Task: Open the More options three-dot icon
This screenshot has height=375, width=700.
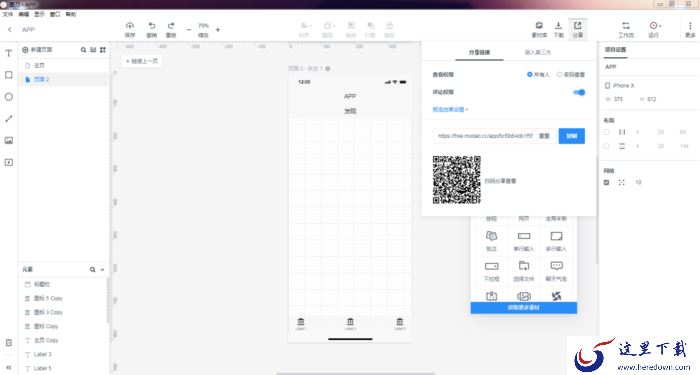Action: (690, 25)
